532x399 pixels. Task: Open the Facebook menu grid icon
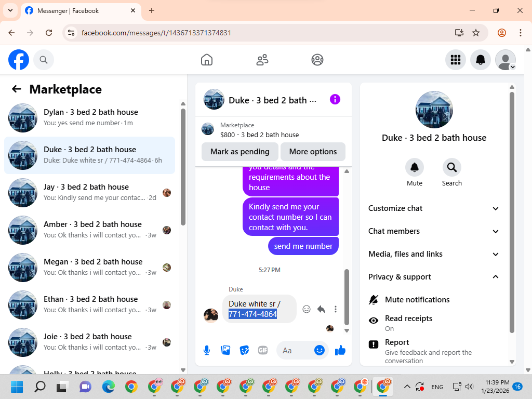point(455,60)
